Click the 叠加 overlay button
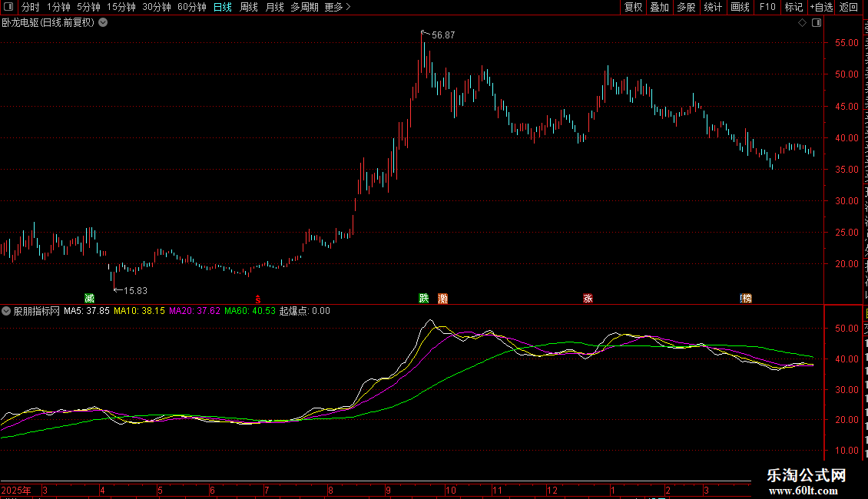 659,7
